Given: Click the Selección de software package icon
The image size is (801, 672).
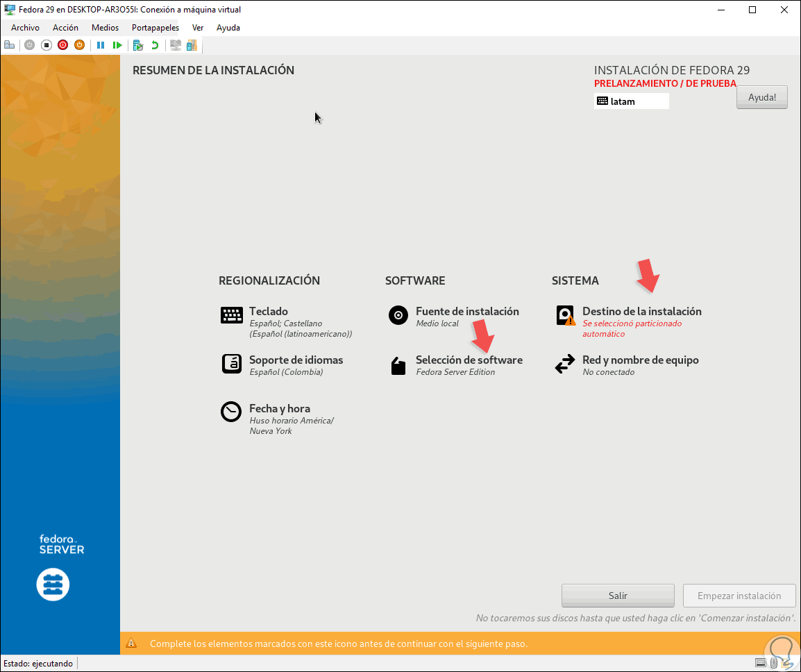Looking at the screenshot, I should coord(398,366).
